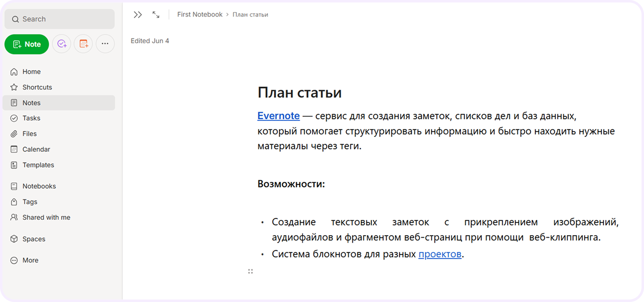The height and width of the screenshot is (302, 644).
Task: Expand More in the sidebar
Action: (x=59, y=261)
